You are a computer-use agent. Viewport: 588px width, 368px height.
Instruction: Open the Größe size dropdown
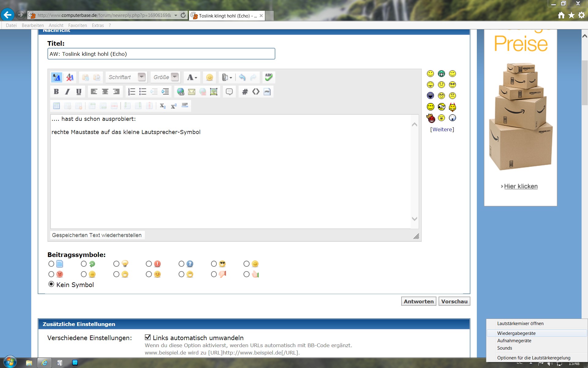[x=175, y=77]
